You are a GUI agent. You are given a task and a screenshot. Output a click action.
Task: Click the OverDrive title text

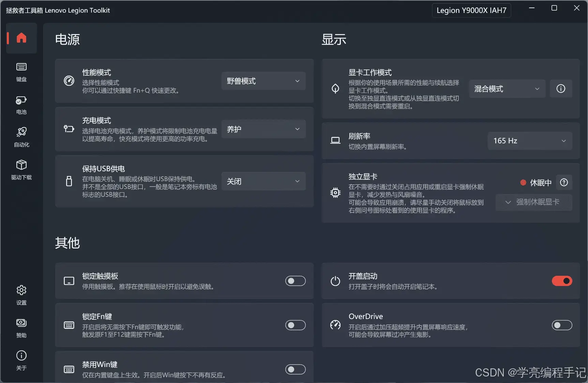point(366,316)
